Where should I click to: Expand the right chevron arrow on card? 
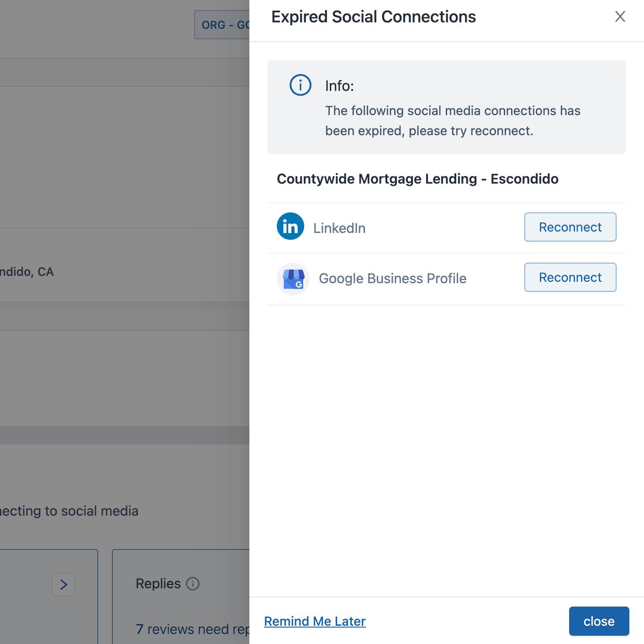click(x=63, y=585)
